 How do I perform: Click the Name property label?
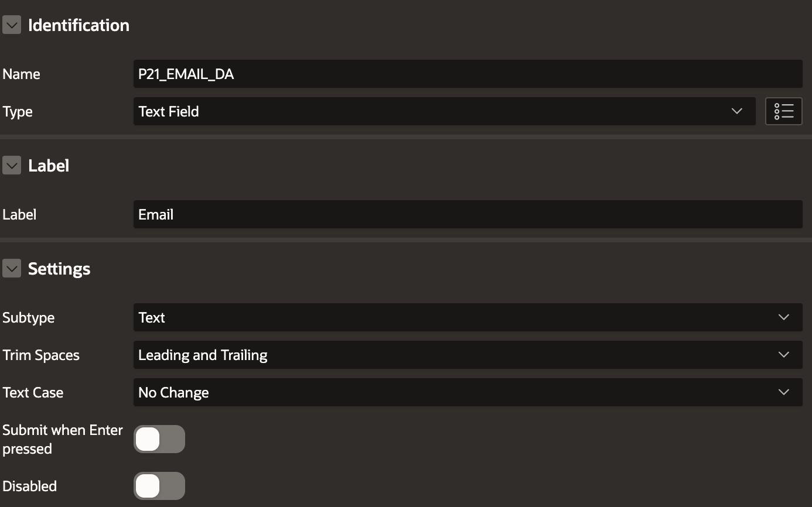point(22,74)
